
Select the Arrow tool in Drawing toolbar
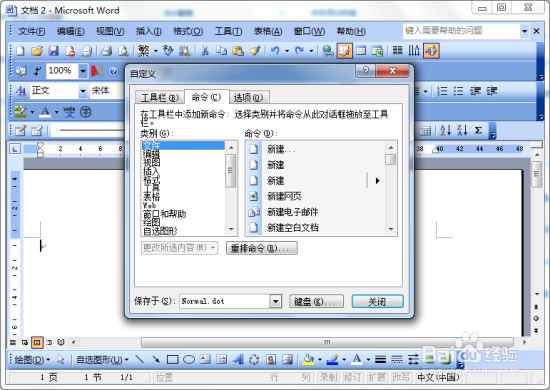coord(156,359)
